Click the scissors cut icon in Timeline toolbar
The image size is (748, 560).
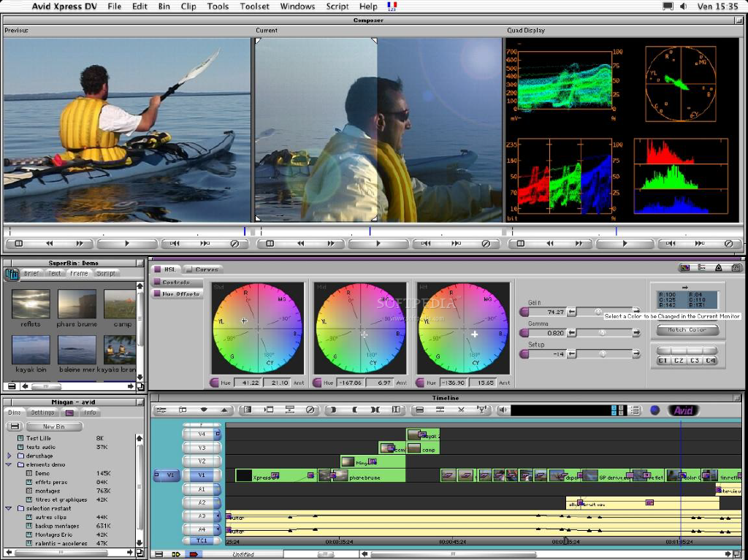[461, 410]
